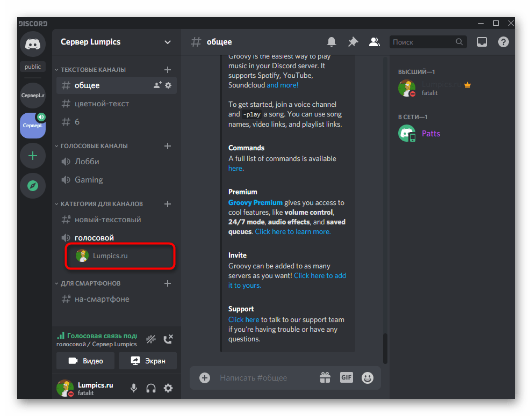The image size is (532, 416).
Task: Toggle the member list visibility
Action: click(x=375, y=42)
